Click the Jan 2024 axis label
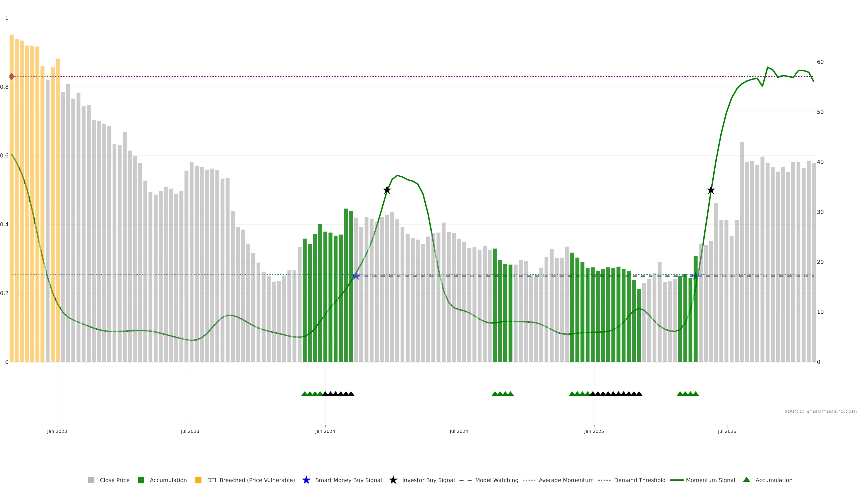This screenshot has width=868, height=488. 325,431
